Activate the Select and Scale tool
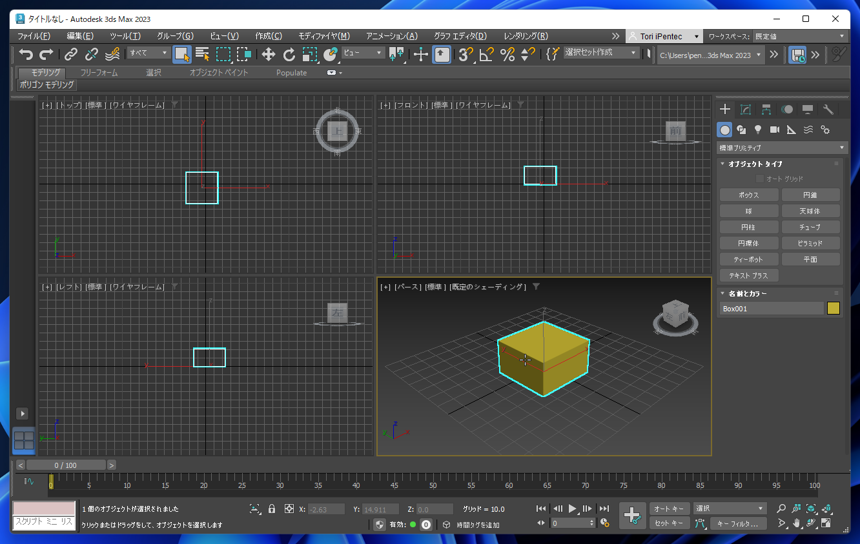 310,54
